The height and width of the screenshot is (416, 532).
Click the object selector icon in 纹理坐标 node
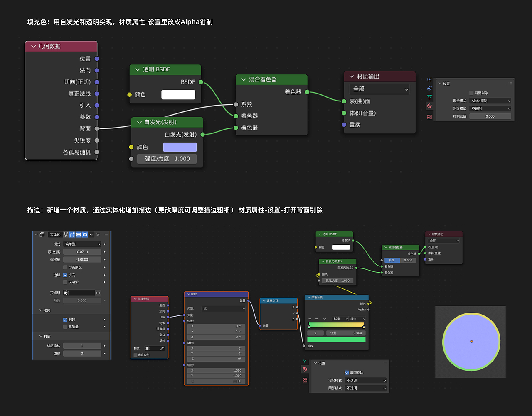pos(148,348)
